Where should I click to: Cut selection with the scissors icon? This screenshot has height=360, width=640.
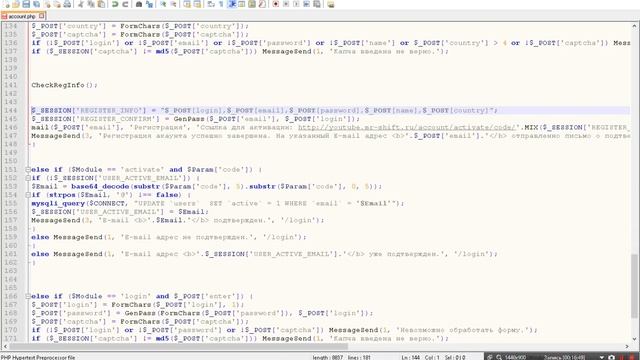pos(80,4)
